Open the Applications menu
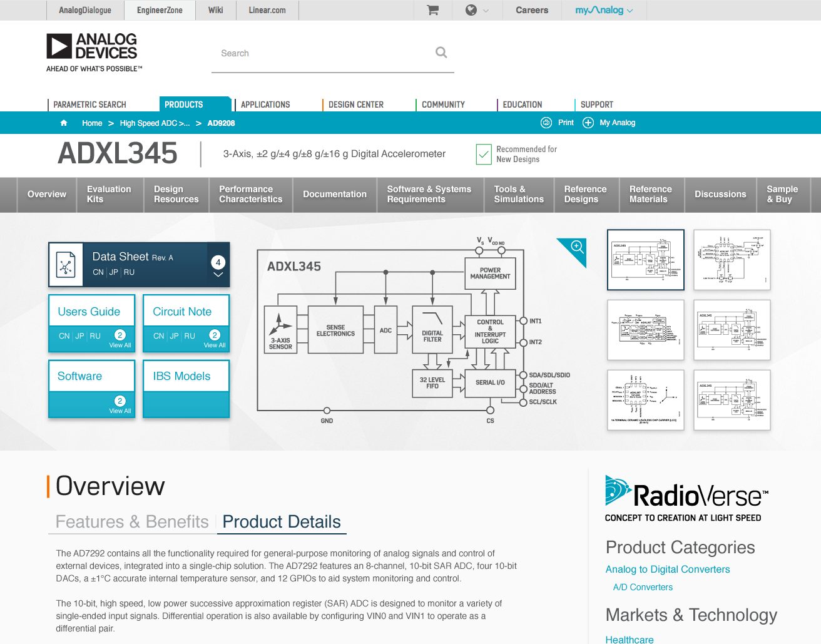This screenshot has height=644, width=821. [x=265, y=105]
